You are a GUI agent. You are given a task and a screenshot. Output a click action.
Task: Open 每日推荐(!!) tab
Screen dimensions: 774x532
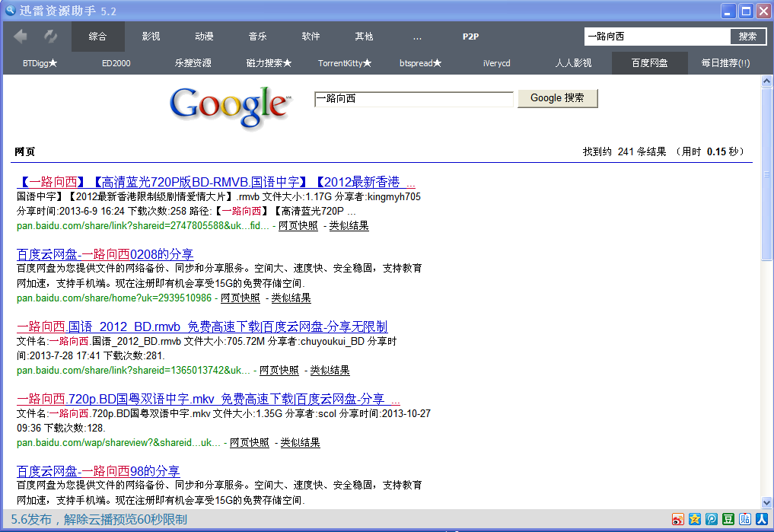pos(725,63)
